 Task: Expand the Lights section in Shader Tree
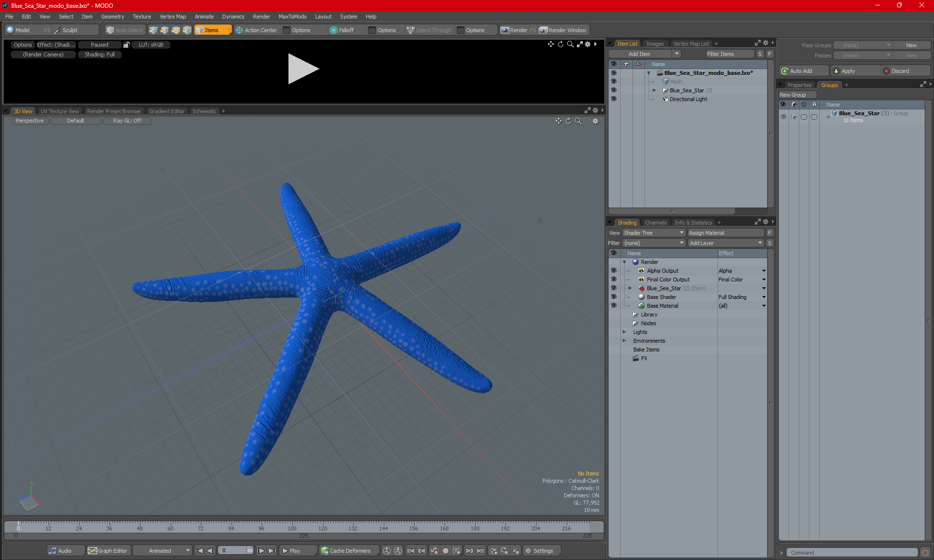click(625, 332)
